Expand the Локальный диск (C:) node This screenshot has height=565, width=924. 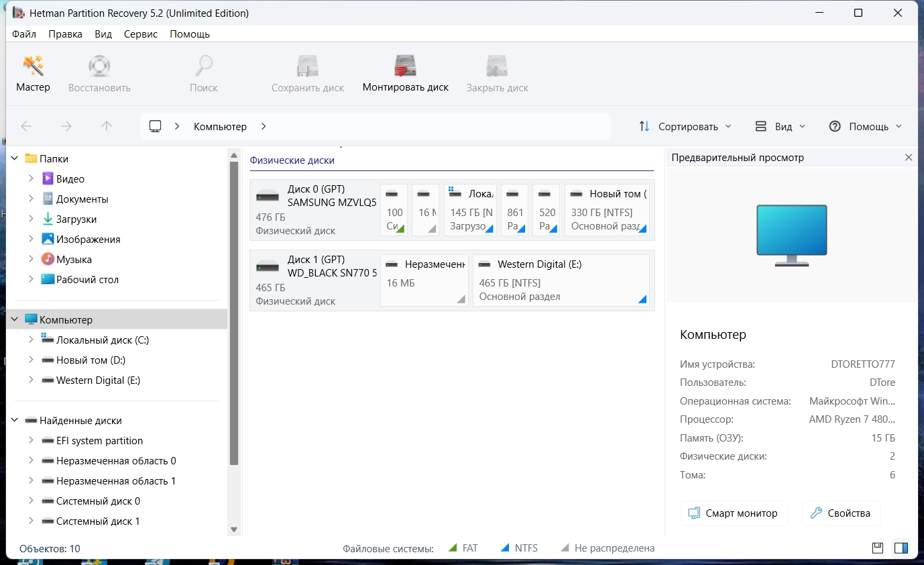tap(32, 340)
